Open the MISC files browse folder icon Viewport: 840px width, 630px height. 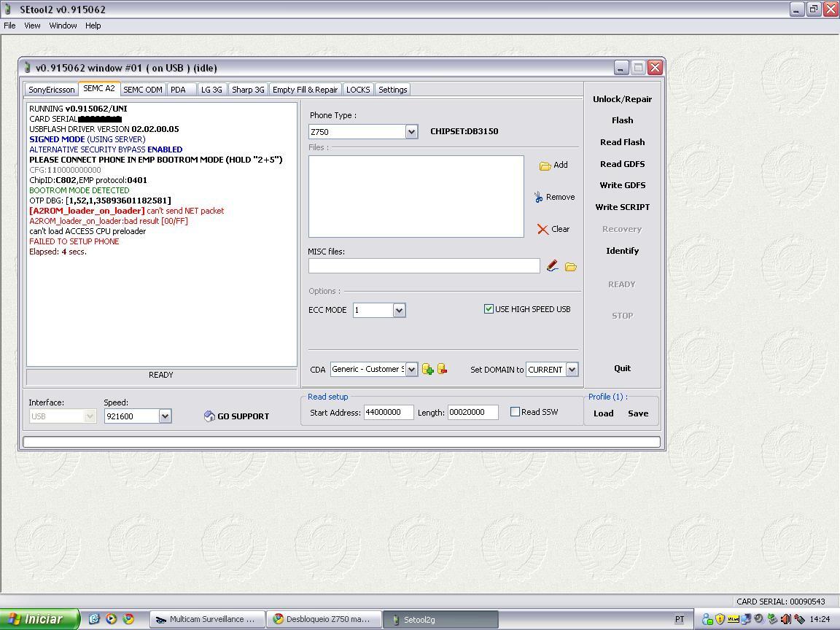(570, 266)
